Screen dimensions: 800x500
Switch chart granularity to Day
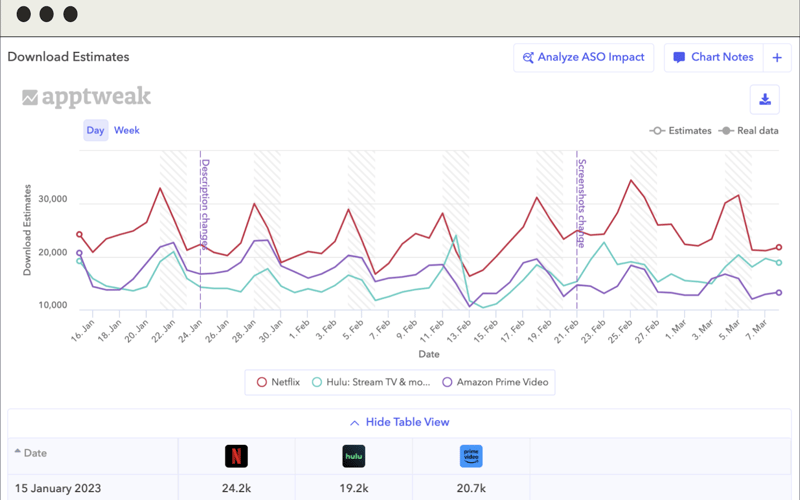[95, 130]
